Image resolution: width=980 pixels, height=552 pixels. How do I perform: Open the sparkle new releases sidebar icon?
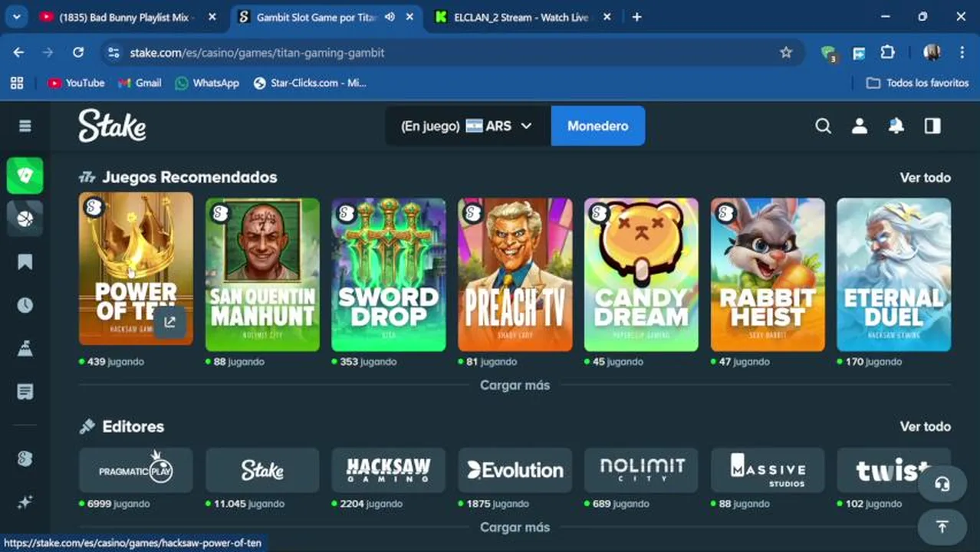pyautogui.click(x=25, y=502)
